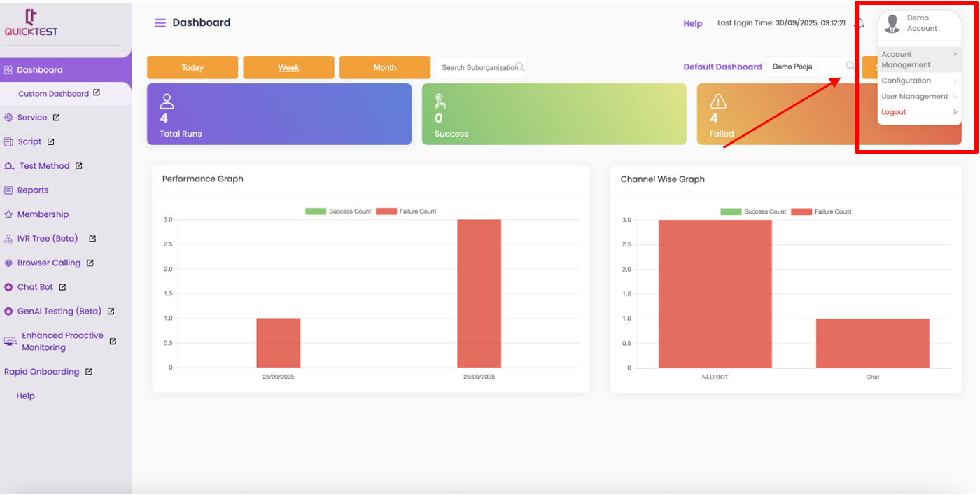Click the Demo Account avatar icon
Viewport: 980px width, 495px height.
[x=892, y=24]
